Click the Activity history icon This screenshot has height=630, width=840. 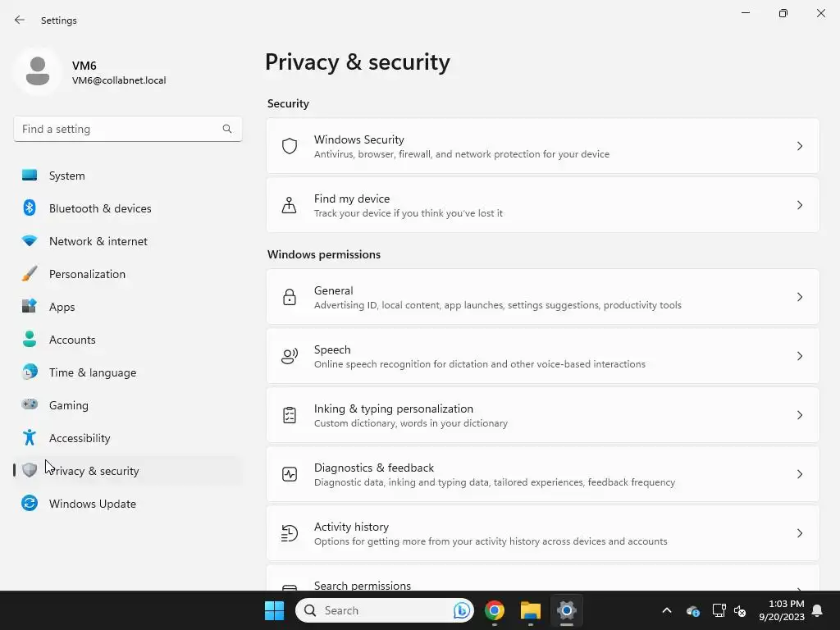(290, 533)
